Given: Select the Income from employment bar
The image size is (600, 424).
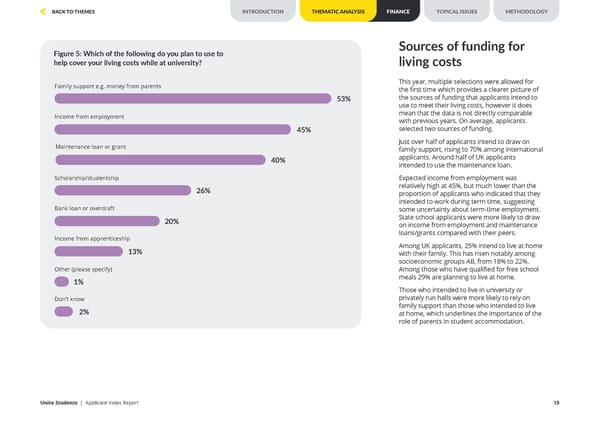Looking at the screenshot, I should (173, 129).
